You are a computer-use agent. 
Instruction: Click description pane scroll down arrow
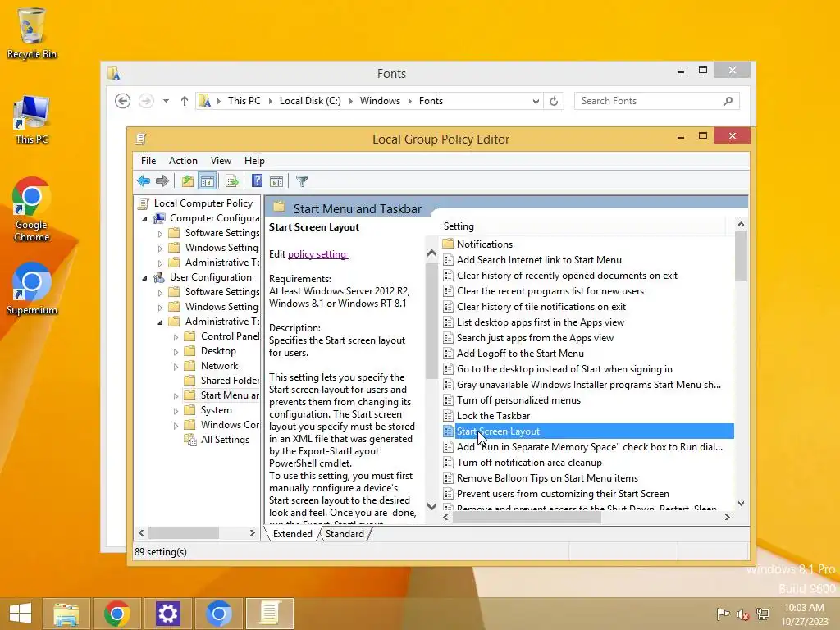pyautogui.click(x=431, y=505)
